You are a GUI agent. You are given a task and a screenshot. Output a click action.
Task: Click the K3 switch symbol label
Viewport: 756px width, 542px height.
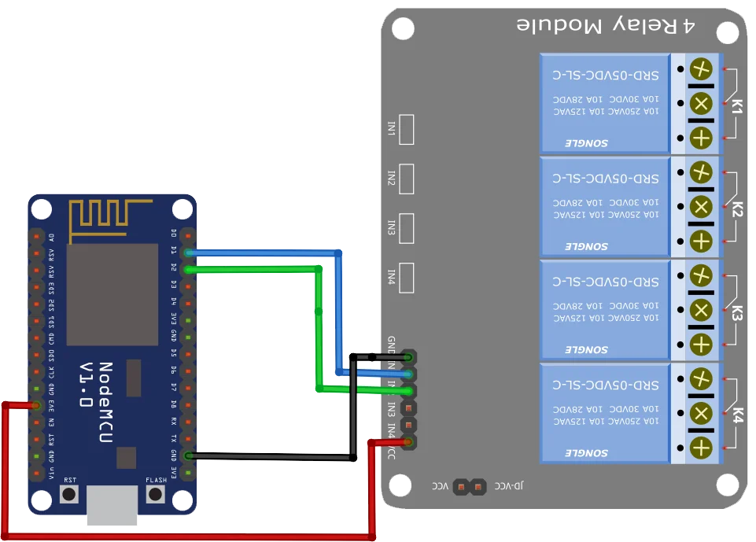tap(736, 312)
